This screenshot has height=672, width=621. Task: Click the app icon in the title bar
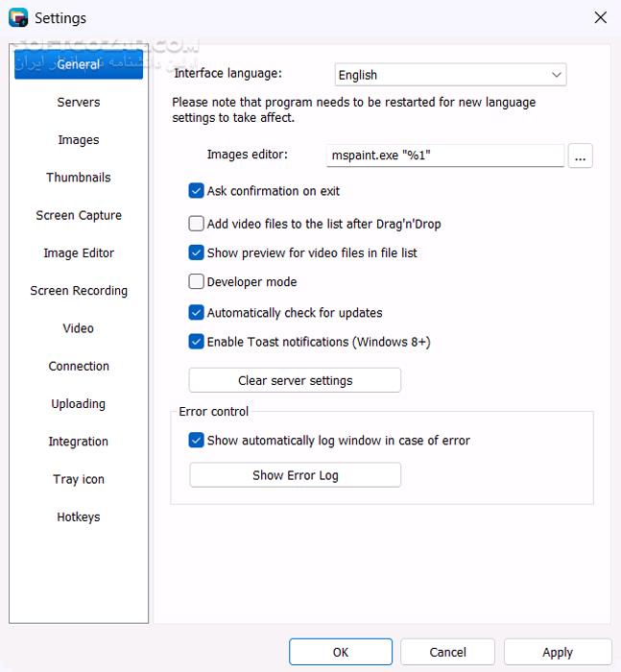17,17
